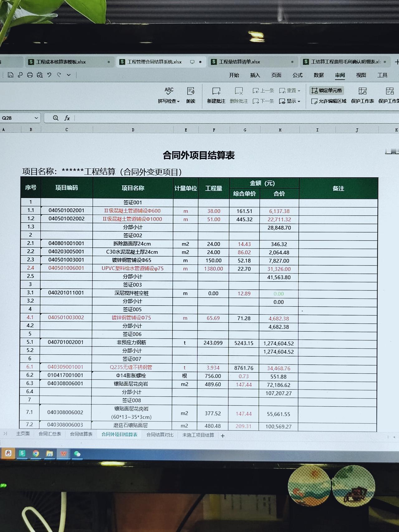Select column D header
399x532 pixels.
coord(133,130)
